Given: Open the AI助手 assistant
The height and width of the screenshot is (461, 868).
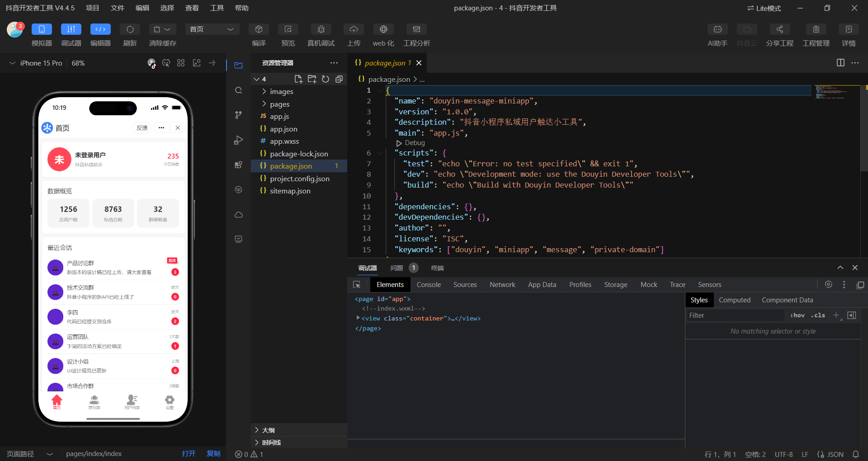Looking at the screenshot, I should pos(717,29).
